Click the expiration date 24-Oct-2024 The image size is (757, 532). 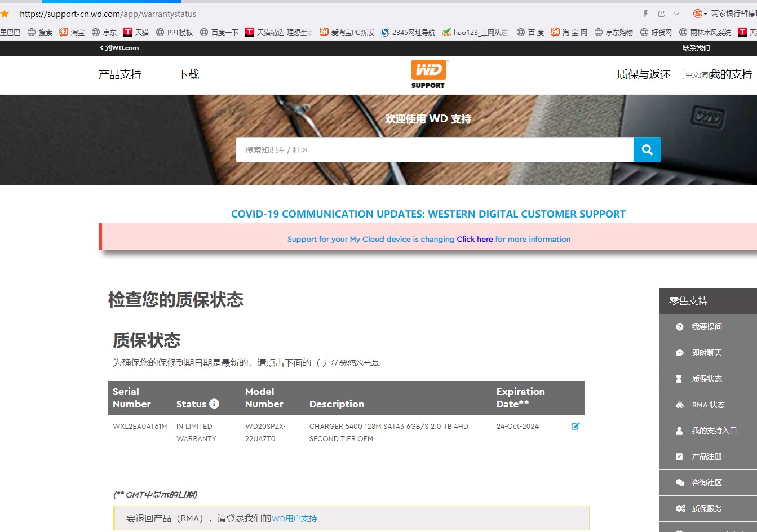(x=517, y=427)
